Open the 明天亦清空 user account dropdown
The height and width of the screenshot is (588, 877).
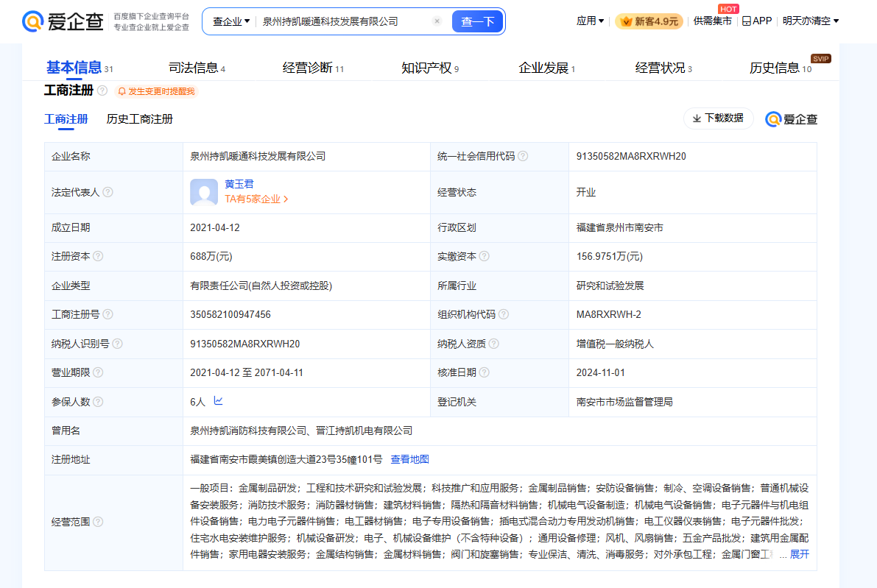(810, 21)
